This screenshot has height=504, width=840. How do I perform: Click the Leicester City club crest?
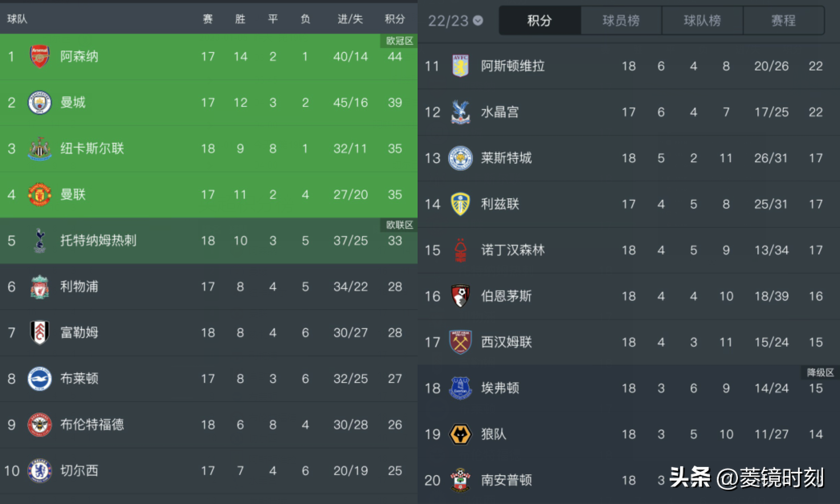[x=460, y=158]
